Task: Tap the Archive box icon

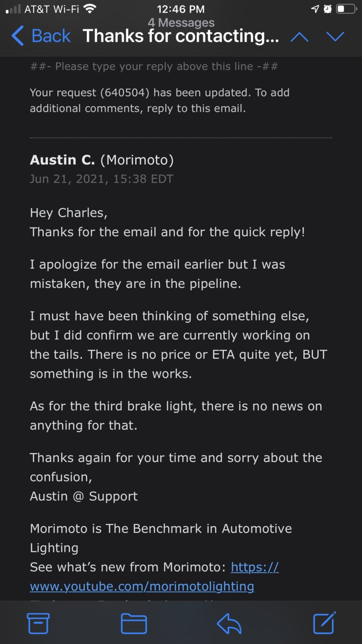Action: click(x=38, y=624)
